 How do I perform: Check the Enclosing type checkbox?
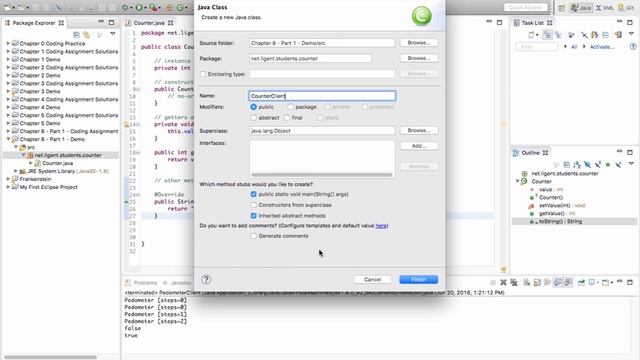[x=203, y=74]
